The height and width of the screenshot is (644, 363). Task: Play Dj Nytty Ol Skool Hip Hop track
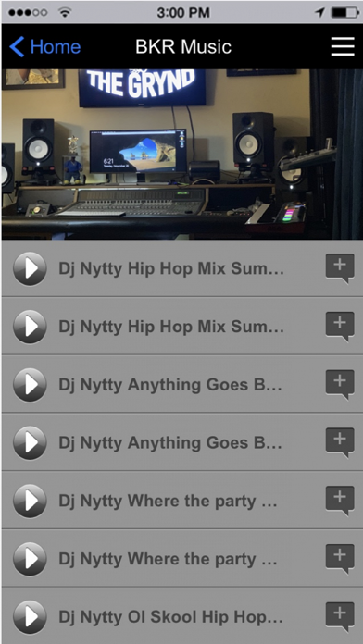click(x=30, y=617)
